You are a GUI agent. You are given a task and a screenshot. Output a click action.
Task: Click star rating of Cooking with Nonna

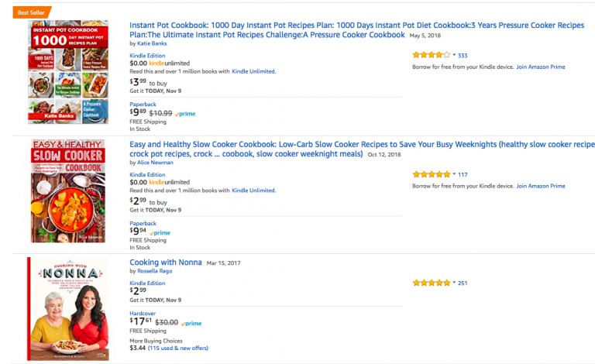[431, 283]
